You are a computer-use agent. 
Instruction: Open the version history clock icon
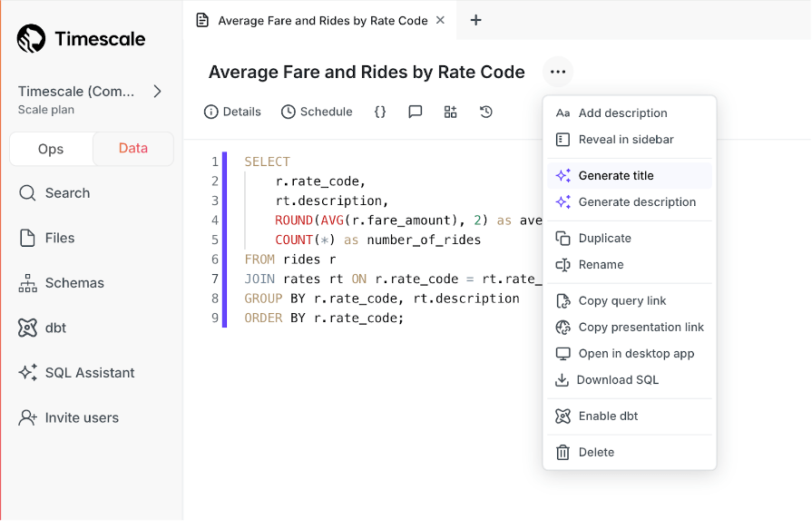[486, 112]
